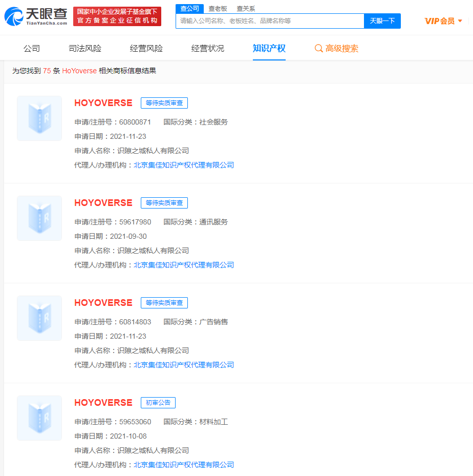Click 国际分类：通讯服务 text
The height and width of the screenshot is (476, 473).
coord(196,222)
